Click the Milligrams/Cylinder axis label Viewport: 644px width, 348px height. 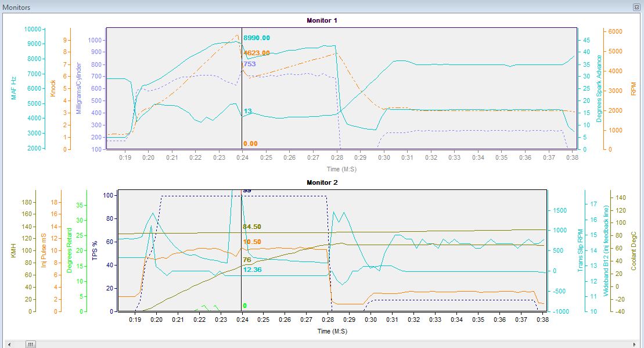click(x=79, y=88)
